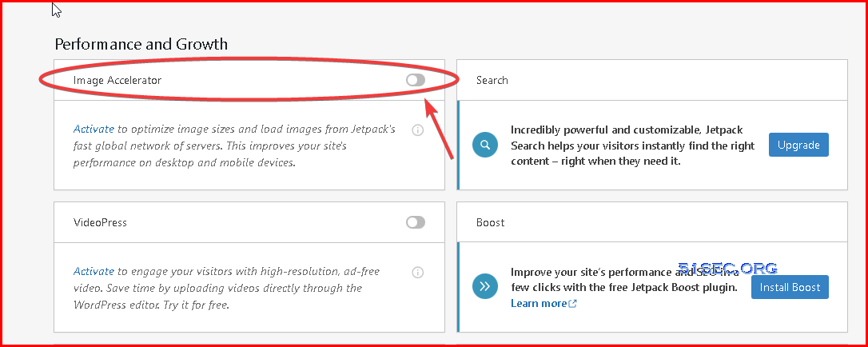Viewport: 868px width, 347px height.
Task: Click the Image Accelerator title text
Action: tap(117, 80)
